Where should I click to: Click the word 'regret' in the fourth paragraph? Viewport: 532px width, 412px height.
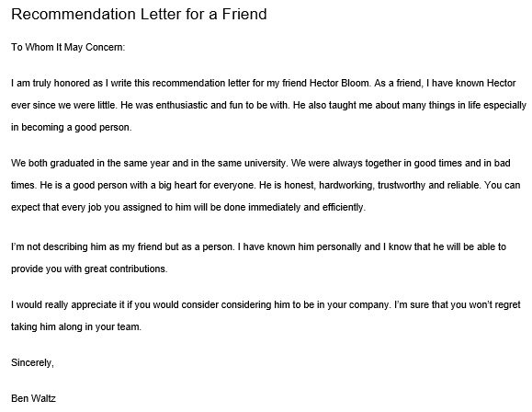click(x=507, y=304)
